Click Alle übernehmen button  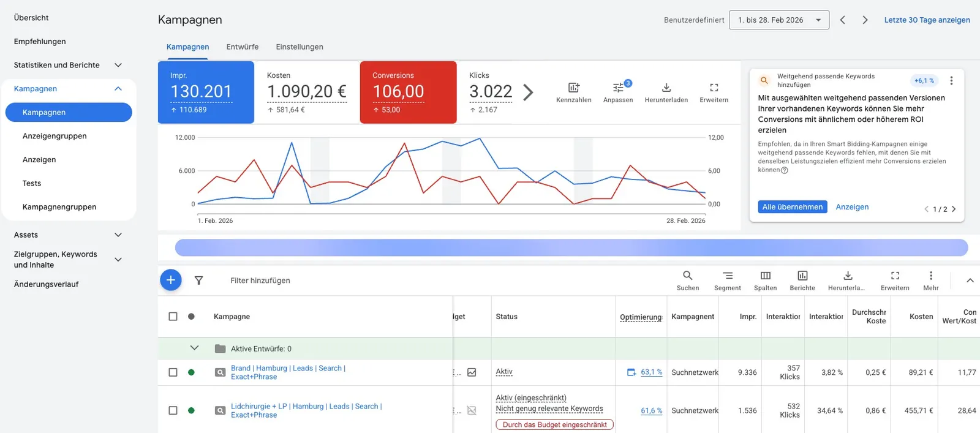pos(793,207)
